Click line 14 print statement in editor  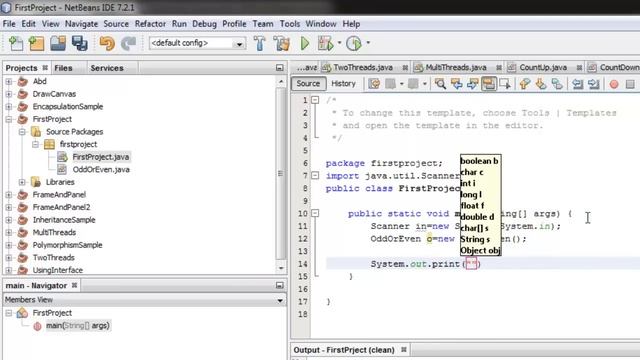tap(426, 264)
